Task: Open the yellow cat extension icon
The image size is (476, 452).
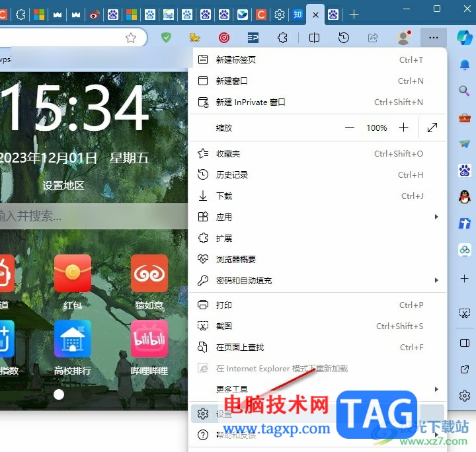Action: coord(194,38)
